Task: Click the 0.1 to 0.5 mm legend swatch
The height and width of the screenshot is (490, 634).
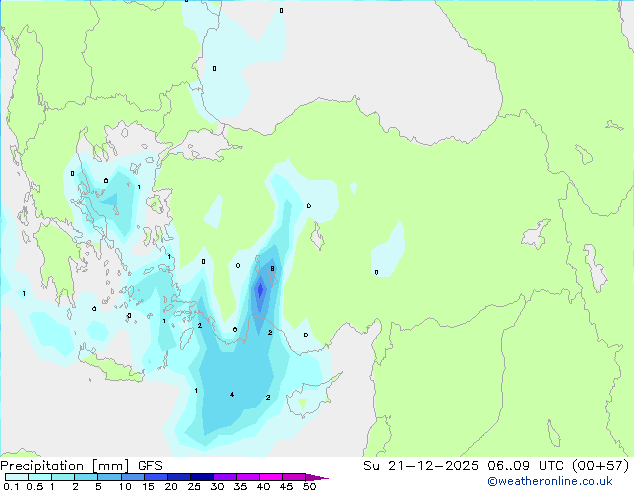Action: 17,477
